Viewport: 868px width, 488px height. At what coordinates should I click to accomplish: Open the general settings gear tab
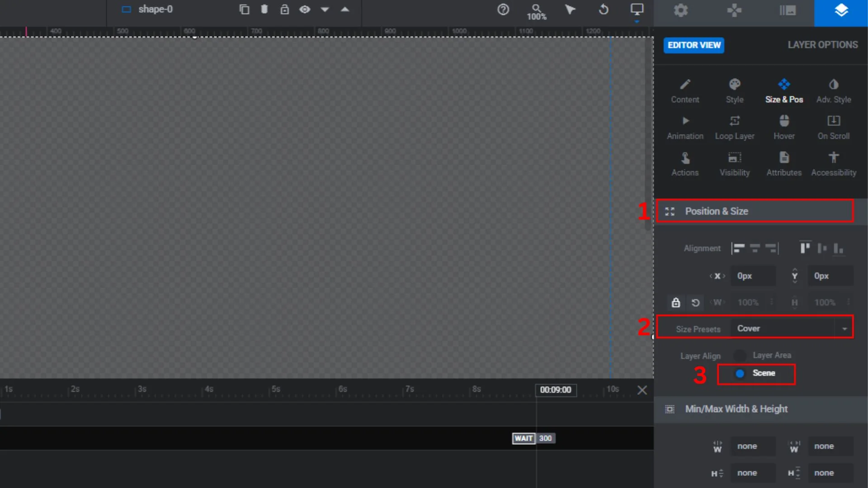coord(680,10)
